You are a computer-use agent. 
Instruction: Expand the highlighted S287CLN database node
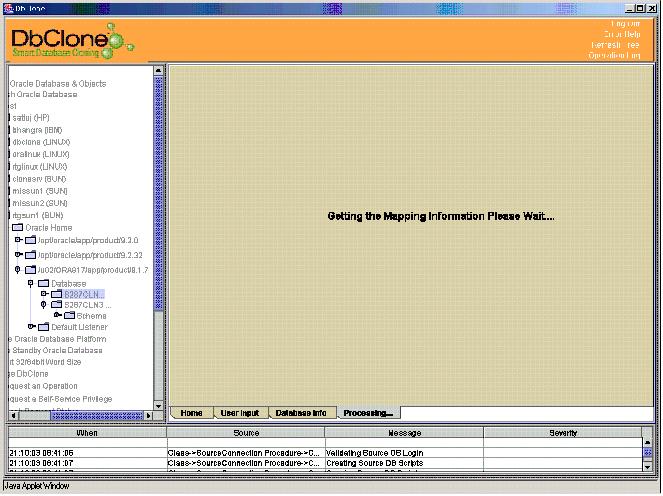click(44, 293)
